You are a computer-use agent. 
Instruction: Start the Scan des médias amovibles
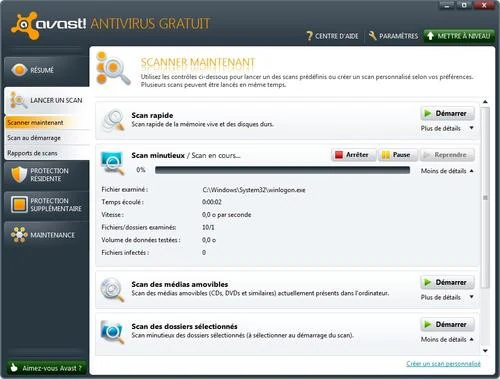pos(447,282)
